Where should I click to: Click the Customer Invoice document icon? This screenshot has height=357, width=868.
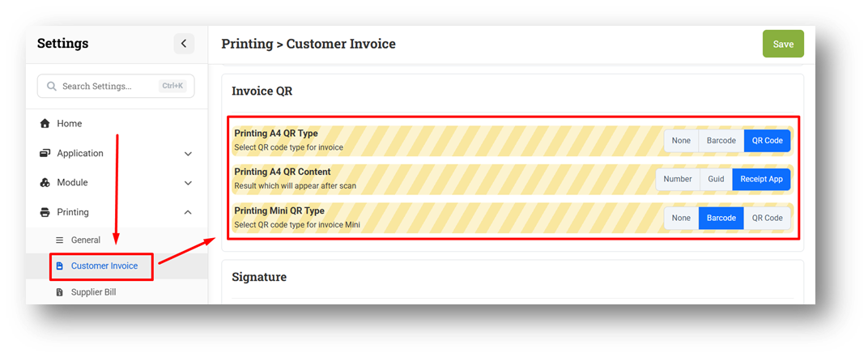(59, 266)
